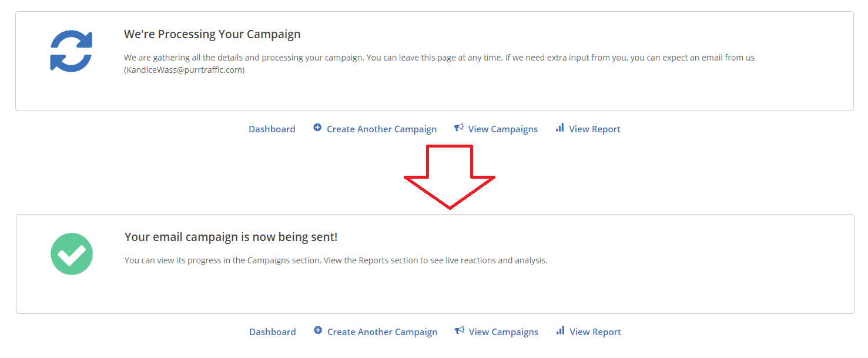Image resolution: width=868 pixels, height=358 pixels.
Task: Click the plus icon beside upper Create Another Campaign
Action: click(317, 128)
